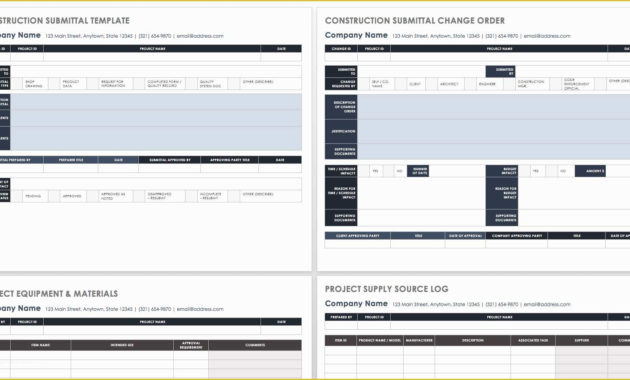The image size is (630, 380).
Task: Click the Submittal Approved By field
Action: pos(170,169)
